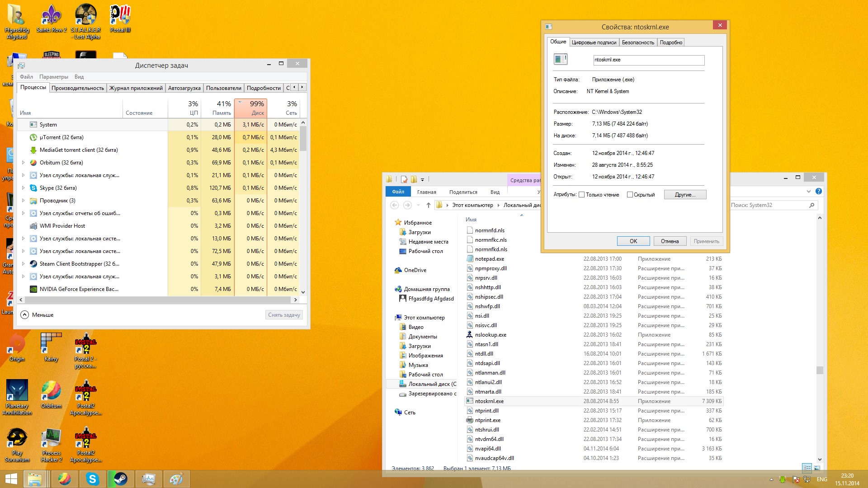
Task: Expand the Skype (32 бита) process row
Action: tap(23, 188)
